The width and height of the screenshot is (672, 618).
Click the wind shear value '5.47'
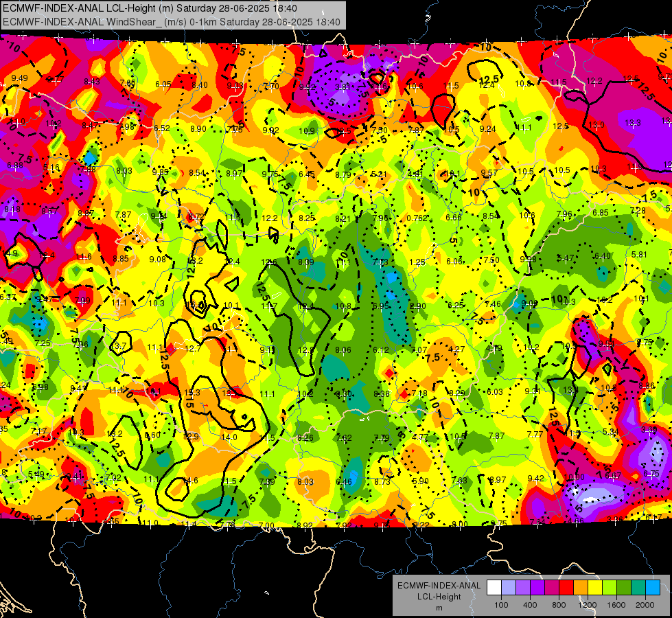click(566, 258)
